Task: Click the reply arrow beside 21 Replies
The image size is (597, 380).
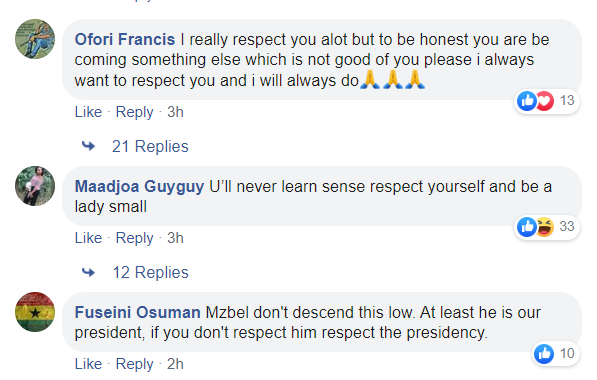Action: 88,146
